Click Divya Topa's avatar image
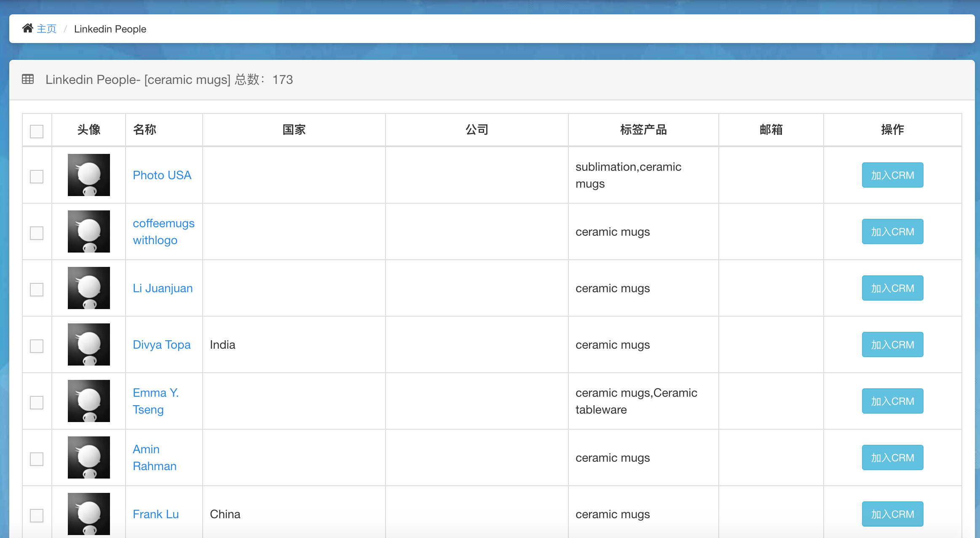The image size is (980, 538). 88,344
